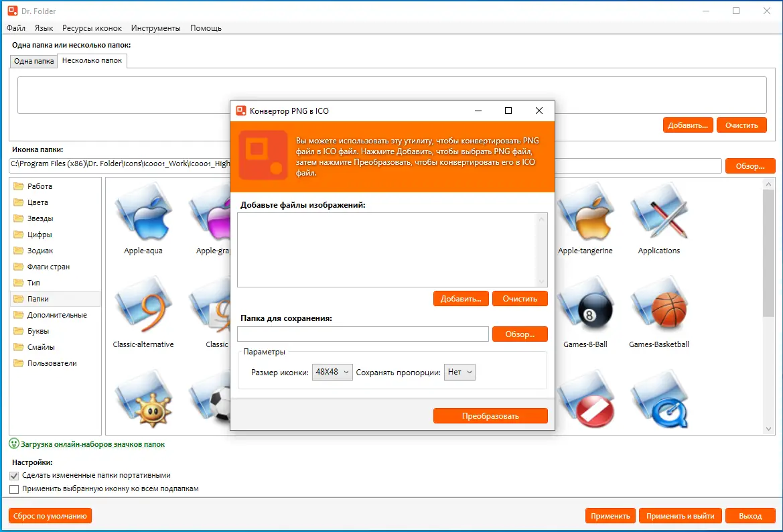Click the Dr. Folder app icon in title bar
This screenshot has width=783, height=532.
click(x=13, y=11)
